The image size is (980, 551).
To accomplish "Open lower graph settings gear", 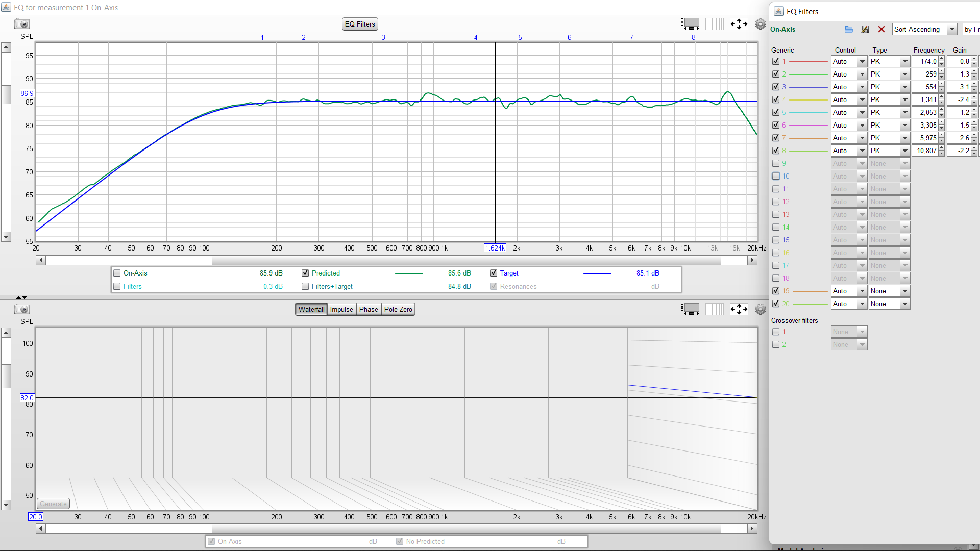I will [x=761, y=309].
